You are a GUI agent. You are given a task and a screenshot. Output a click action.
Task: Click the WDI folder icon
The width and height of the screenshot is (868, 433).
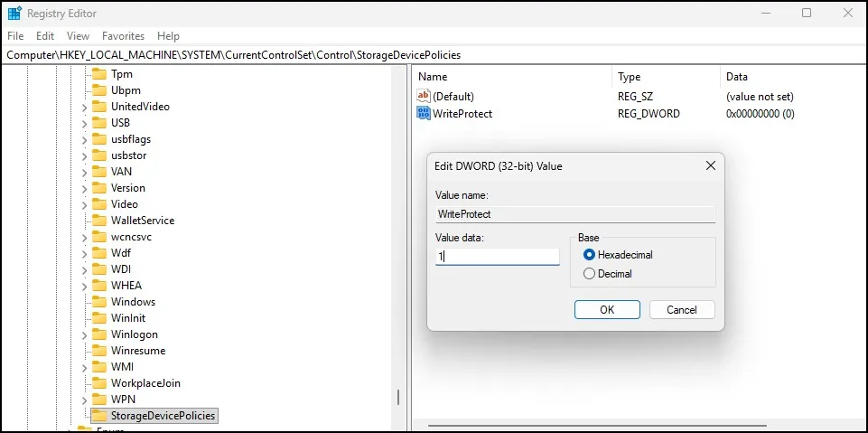click(x=99, y=269)
